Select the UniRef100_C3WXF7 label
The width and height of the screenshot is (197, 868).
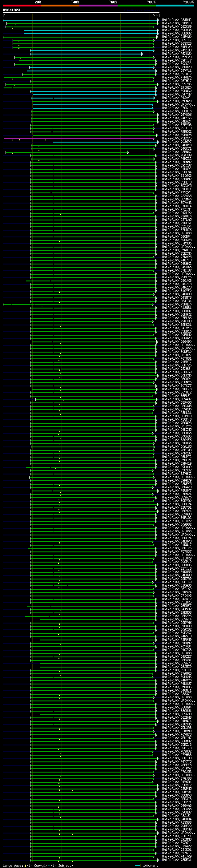[177, 785]
